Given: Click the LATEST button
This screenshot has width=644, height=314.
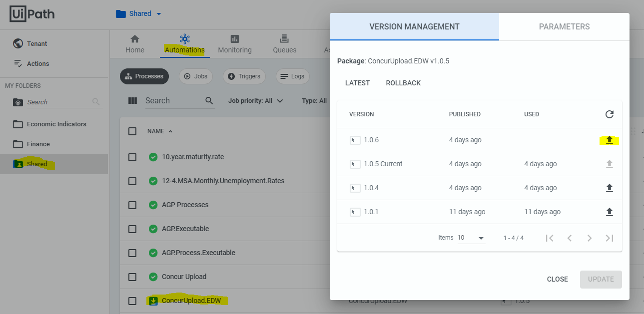Looking at the screenshot, I should click(x=358, y=83).
